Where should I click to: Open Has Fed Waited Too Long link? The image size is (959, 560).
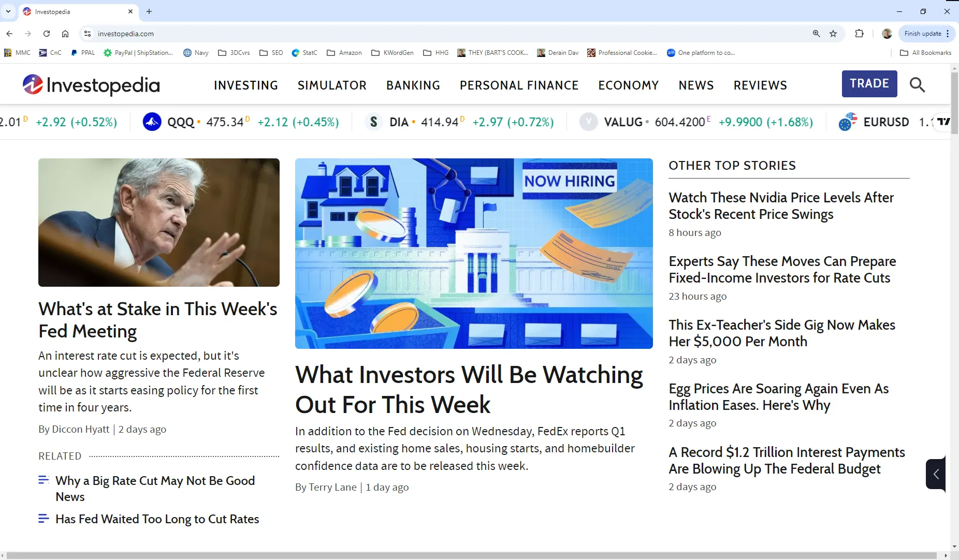click(157, 519)
